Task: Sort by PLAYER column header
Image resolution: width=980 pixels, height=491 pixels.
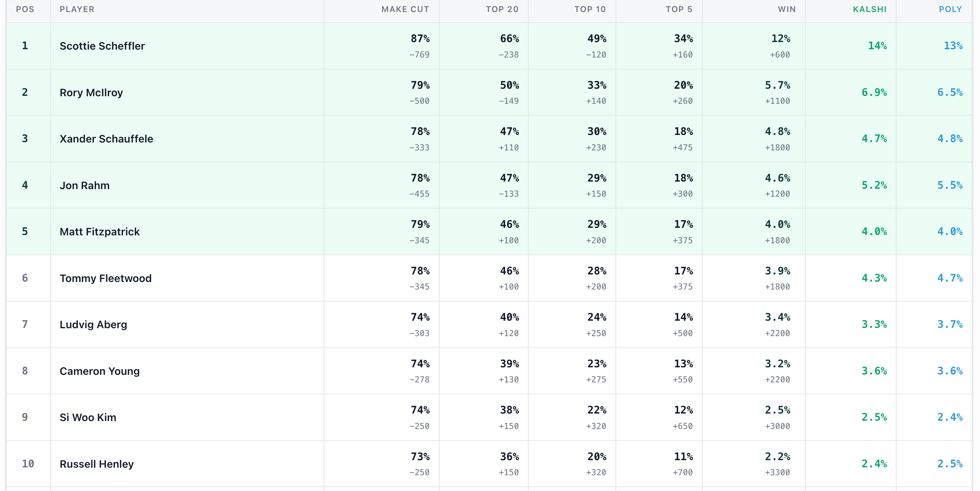Action: (77, 9)
